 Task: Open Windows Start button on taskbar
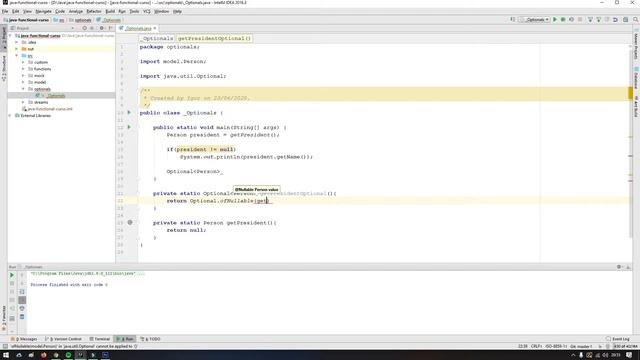point(6,355)
